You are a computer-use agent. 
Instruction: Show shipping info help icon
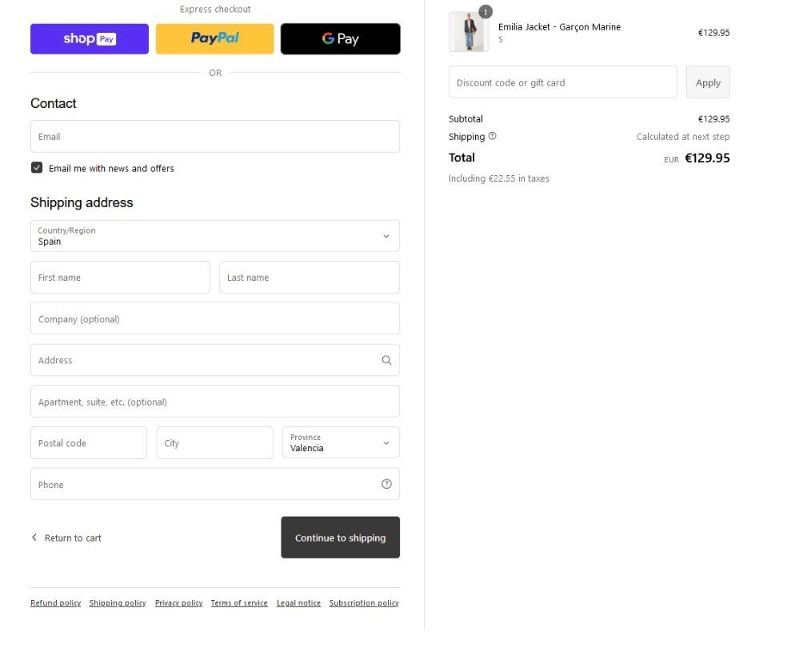493,136
